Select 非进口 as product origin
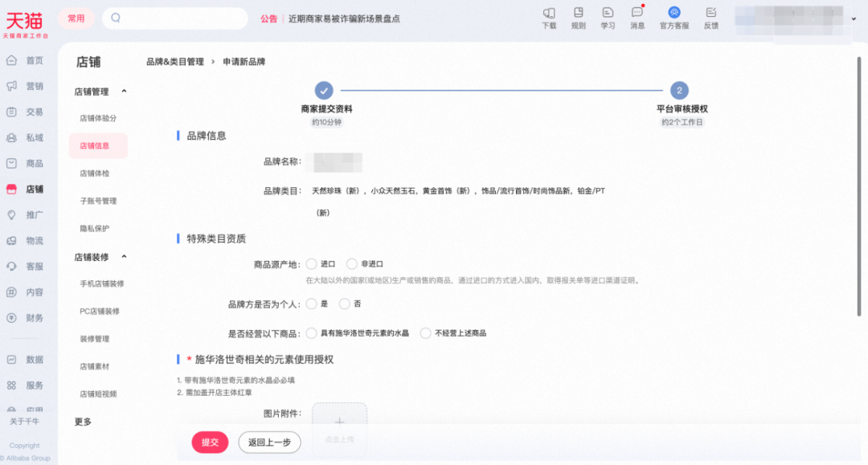 click(x=352, y=263)
